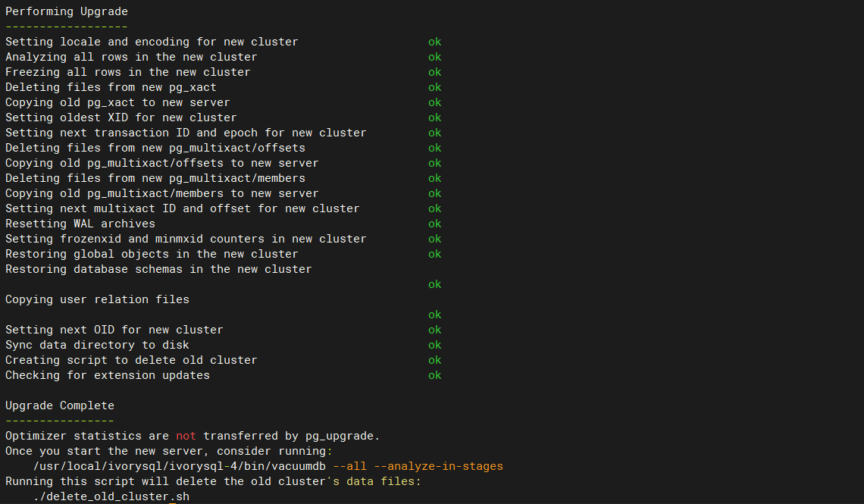Click the ok beside "Checking for extension updates"
The height and width of the screenshot is (504, 864).
[434, 375]
